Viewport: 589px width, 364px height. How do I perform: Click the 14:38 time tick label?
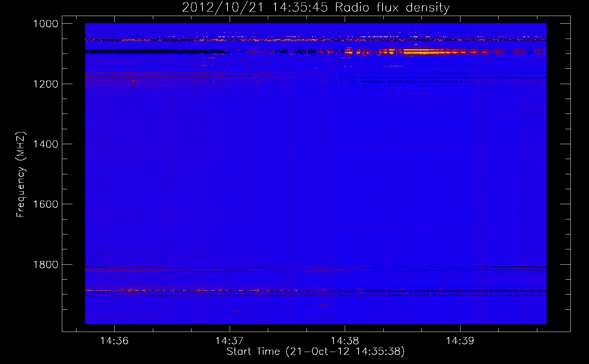point(345,341)
